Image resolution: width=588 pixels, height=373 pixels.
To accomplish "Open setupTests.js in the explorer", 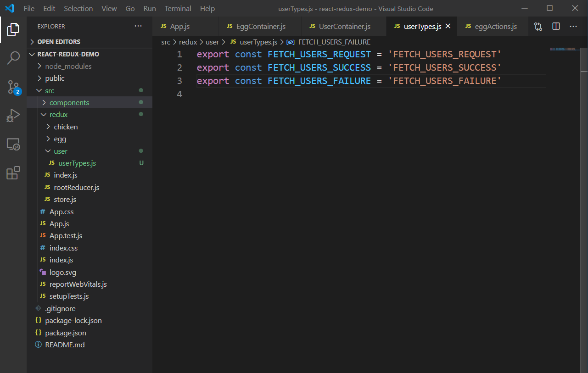I will point(90,296).
